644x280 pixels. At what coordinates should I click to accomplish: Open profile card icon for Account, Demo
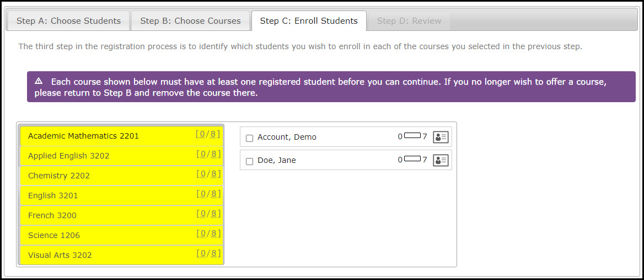[441, 137]
